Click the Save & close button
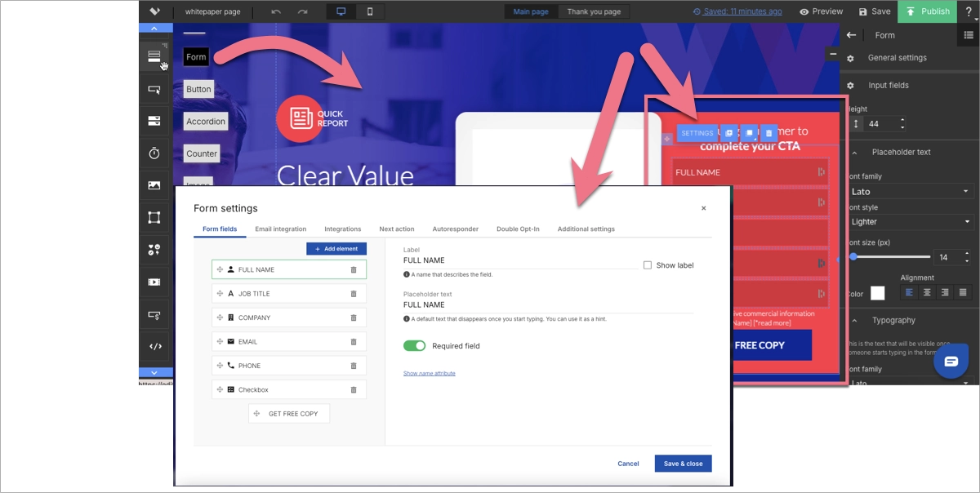Screen dimensions: 980x493 (x=683, y=464)
